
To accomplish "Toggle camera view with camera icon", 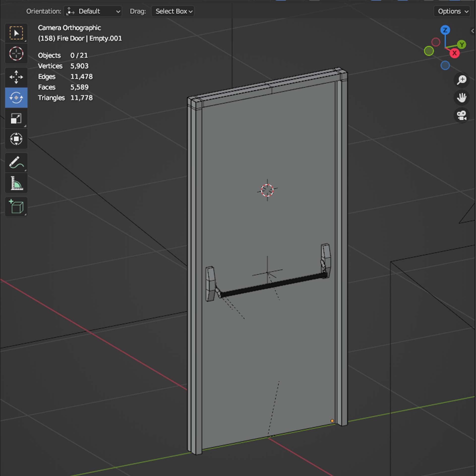I will (462, 116).
